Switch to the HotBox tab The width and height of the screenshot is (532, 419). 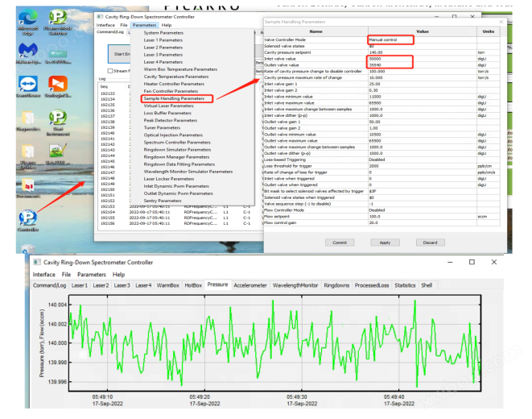[x=193, y=285]
